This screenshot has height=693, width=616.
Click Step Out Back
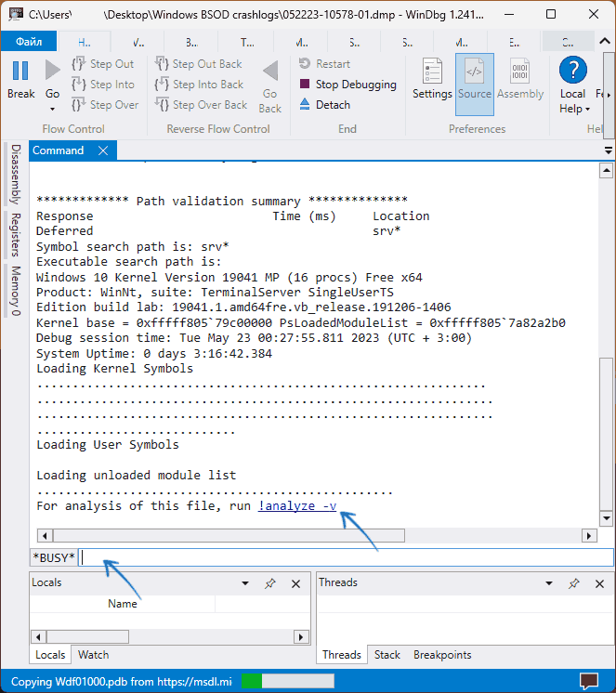[x=199, y=64]
